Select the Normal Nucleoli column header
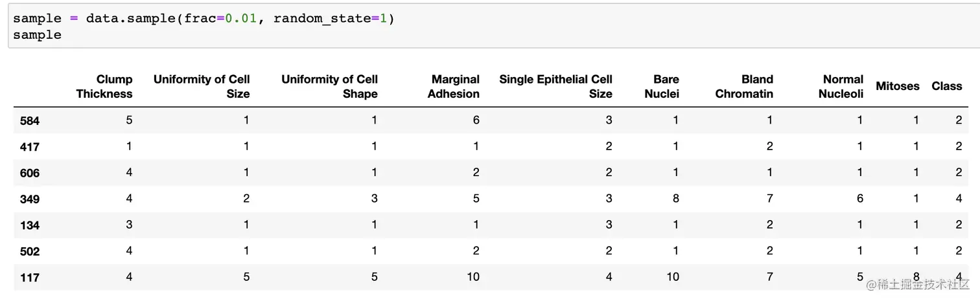The width and height of the screenshot is (980, 301). pos(841,86)
